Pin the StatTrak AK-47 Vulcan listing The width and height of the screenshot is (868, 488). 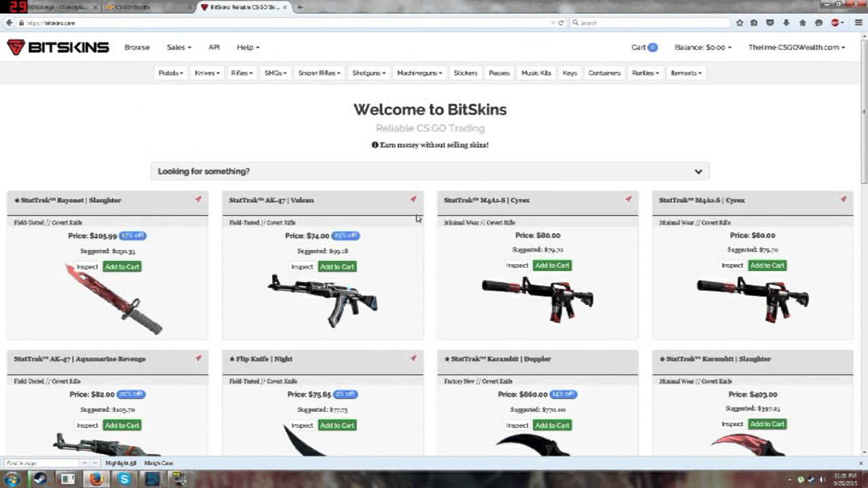pyautogui.click(x=413, y=199)
